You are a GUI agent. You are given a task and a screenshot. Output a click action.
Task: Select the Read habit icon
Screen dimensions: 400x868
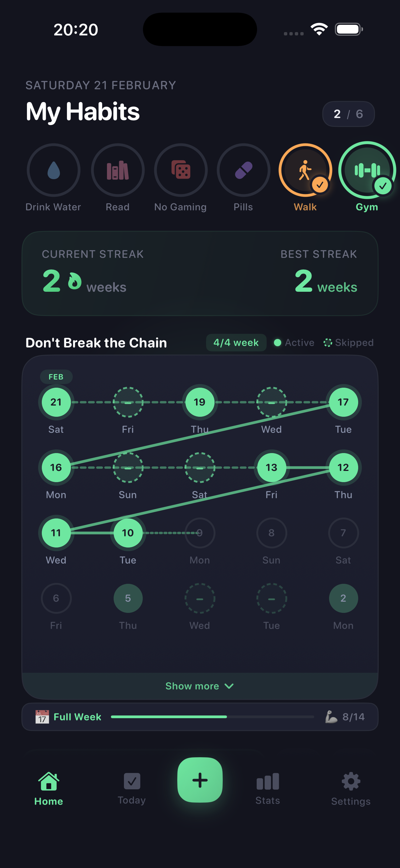click(x=117, y=170)
